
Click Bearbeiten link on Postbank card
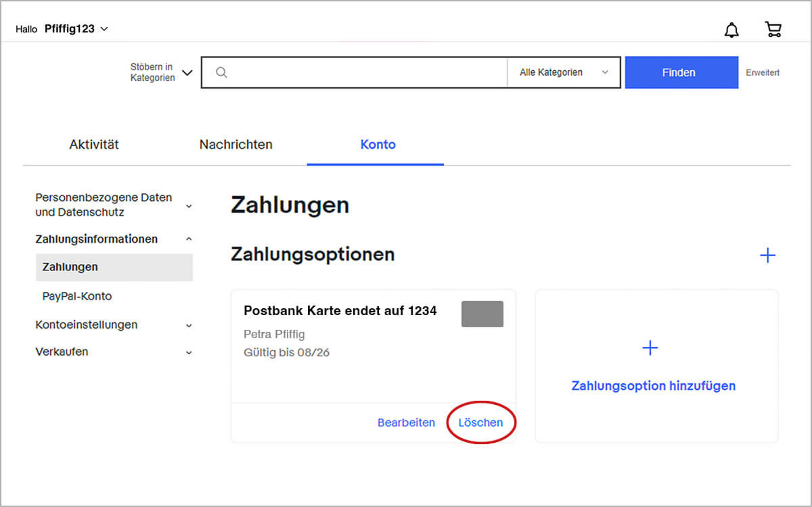pyautogui.click(x=406, y=422)
